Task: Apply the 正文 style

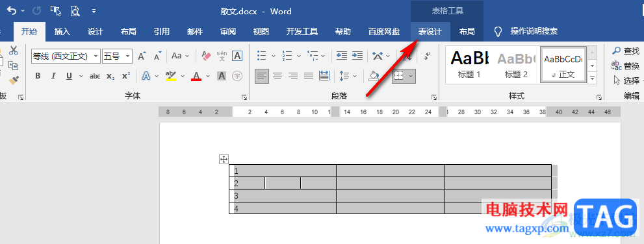Action: (563, 65)
